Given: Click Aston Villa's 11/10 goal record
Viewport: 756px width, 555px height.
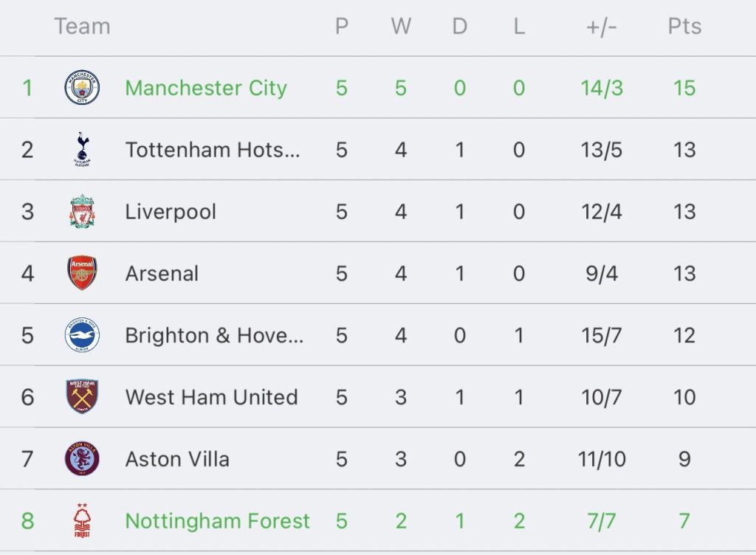Looking at the screenshot, I should click(x=602, y=459).
